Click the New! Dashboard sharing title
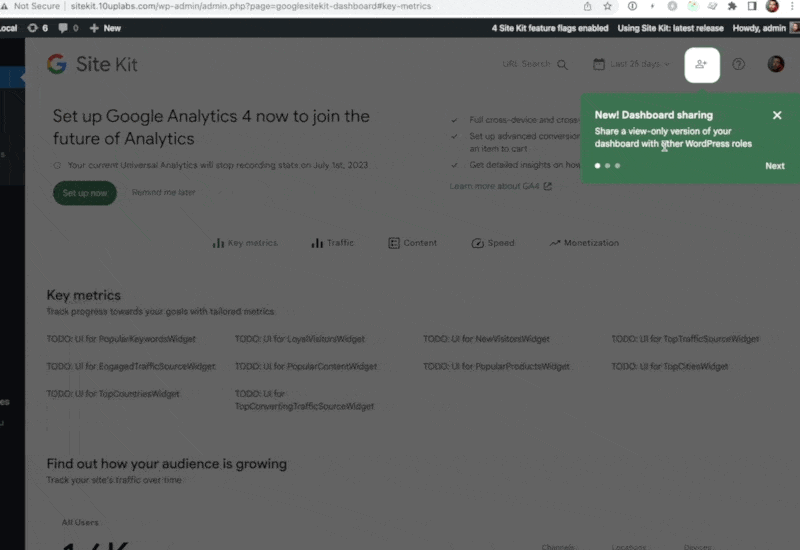800x550 pixels. point(654,115)
